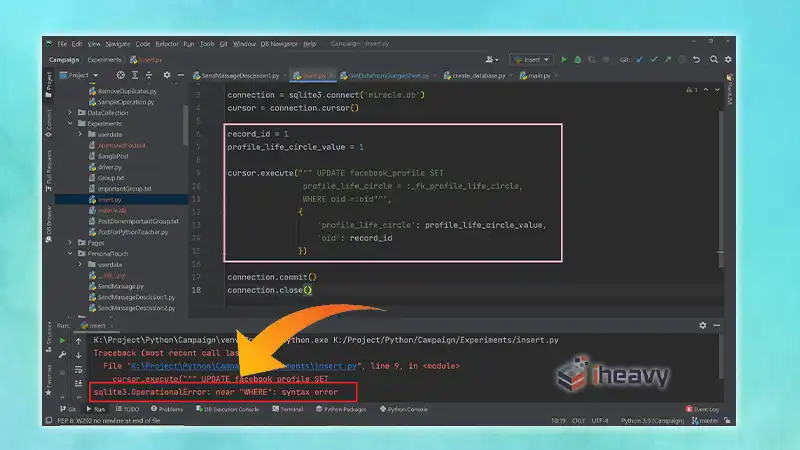800x450 pixels.
Task: Open the Event Log
Action: coord(703,409)
